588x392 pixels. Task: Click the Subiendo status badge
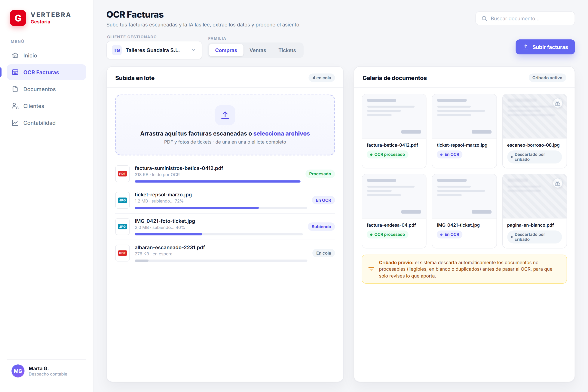(x=321, y=226)
